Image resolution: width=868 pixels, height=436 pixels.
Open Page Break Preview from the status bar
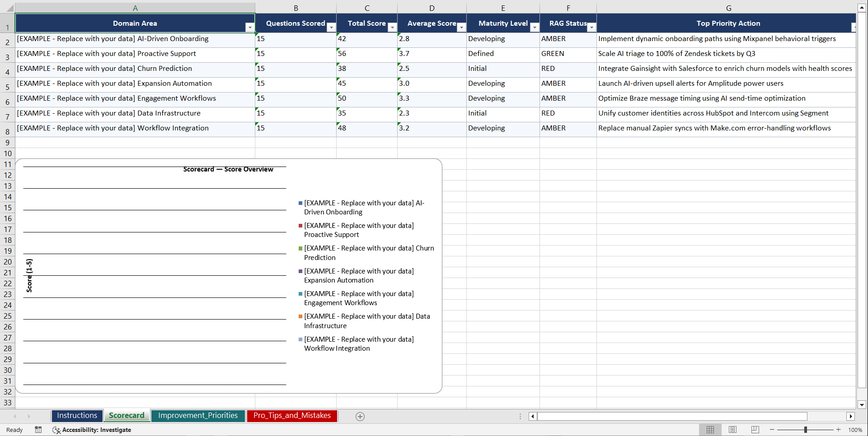pos(755,430)
